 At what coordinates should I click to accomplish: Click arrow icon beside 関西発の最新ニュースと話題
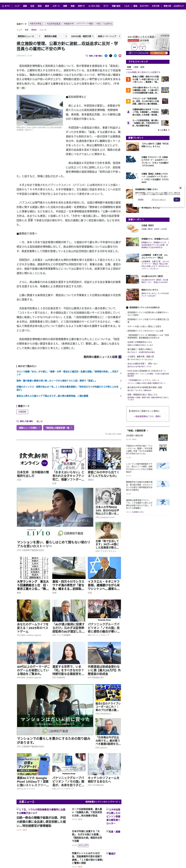tap(120, 357)
